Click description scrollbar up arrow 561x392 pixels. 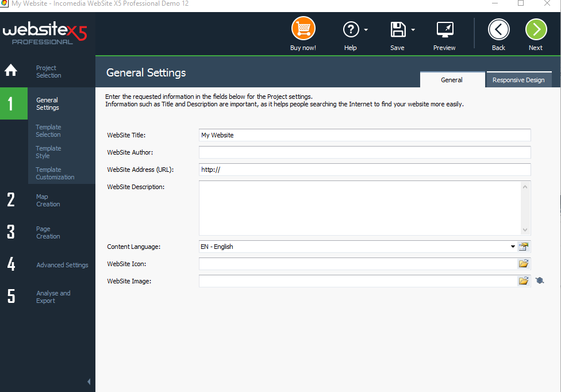tap(525, 187)
